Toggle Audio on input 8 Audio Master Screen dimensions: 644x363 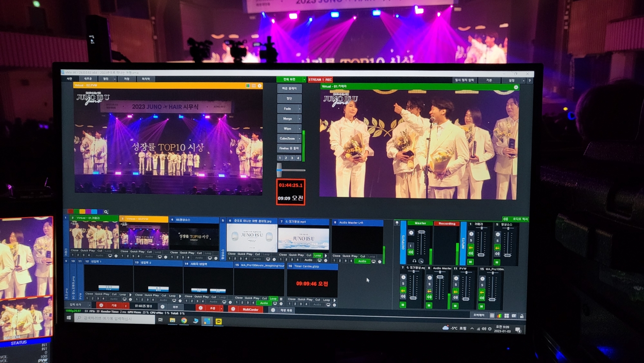pos(362,261)
